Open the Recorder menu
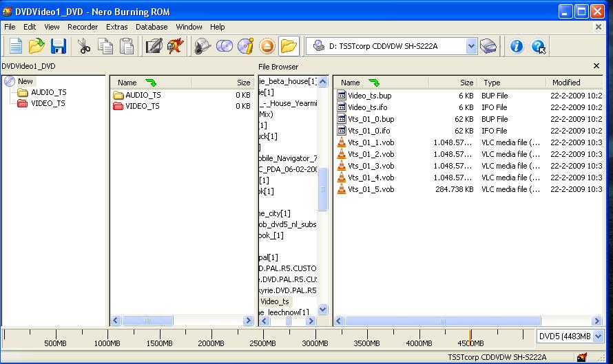 tap(83, 27)
